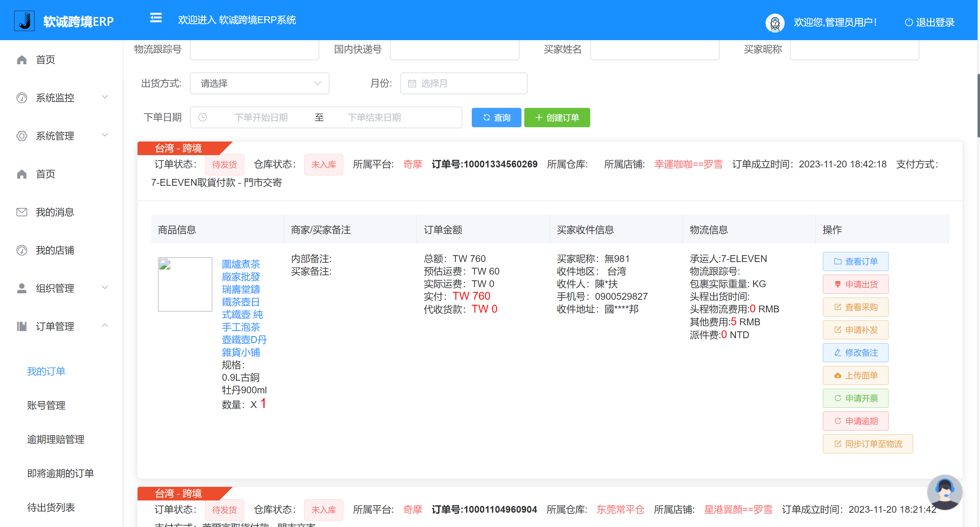
Task: Open 逾期理赔管理 in the sidebar
Action: [55, 439]
